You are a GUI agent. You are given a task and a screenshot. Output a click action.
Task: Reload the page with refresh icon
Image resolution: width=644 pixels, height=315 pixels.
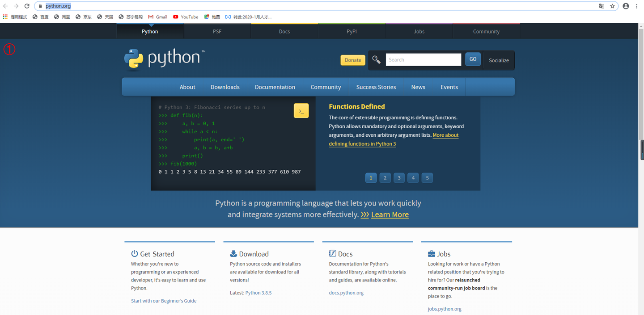(27, 6)
